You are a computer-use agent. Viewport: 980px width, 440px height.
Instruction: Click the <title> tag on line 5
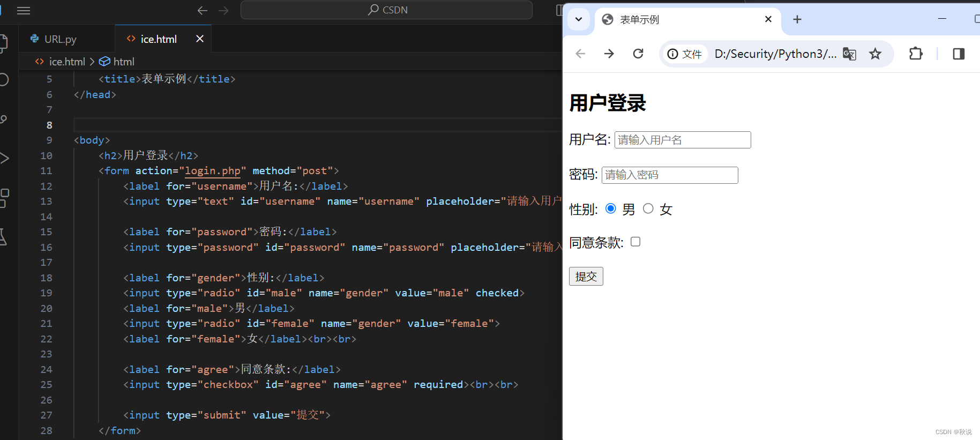click(119, 79)
